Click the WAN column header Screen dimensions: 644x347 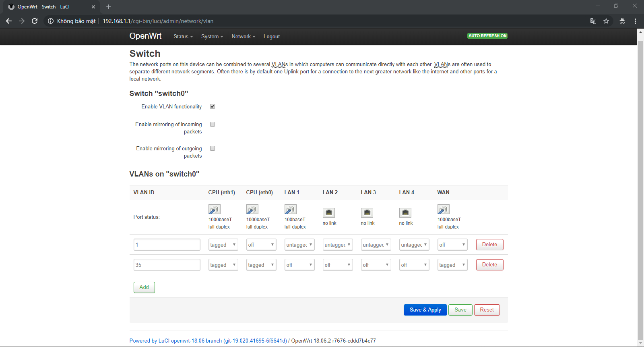tap(443, 193)
